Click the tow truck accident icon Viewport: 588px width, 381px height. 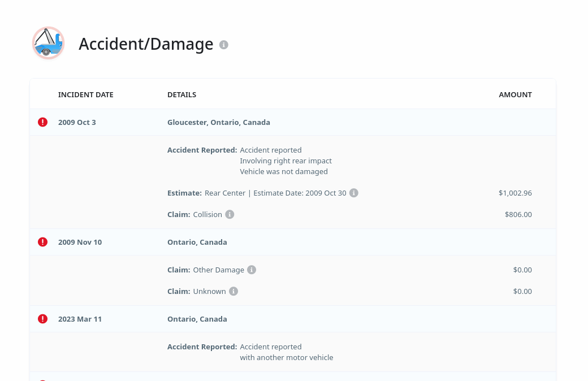[48, 43]
